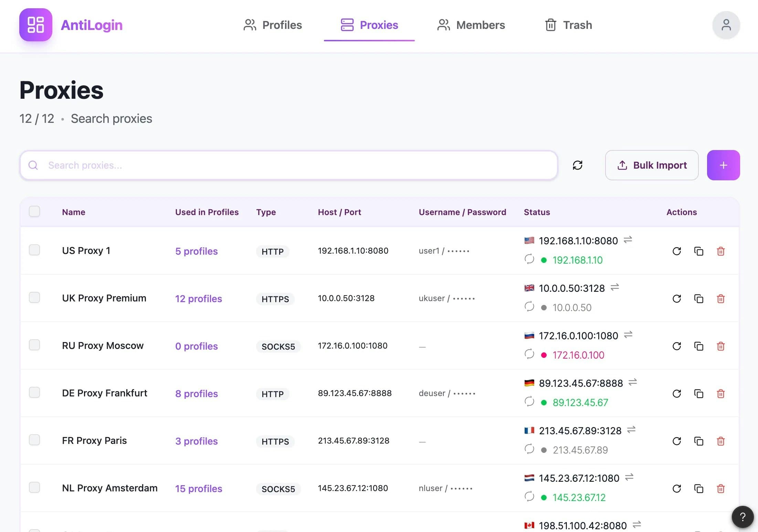Refresh status of FR Proxy Paris
Screen dimensions: 758x532
coord(676,441)
